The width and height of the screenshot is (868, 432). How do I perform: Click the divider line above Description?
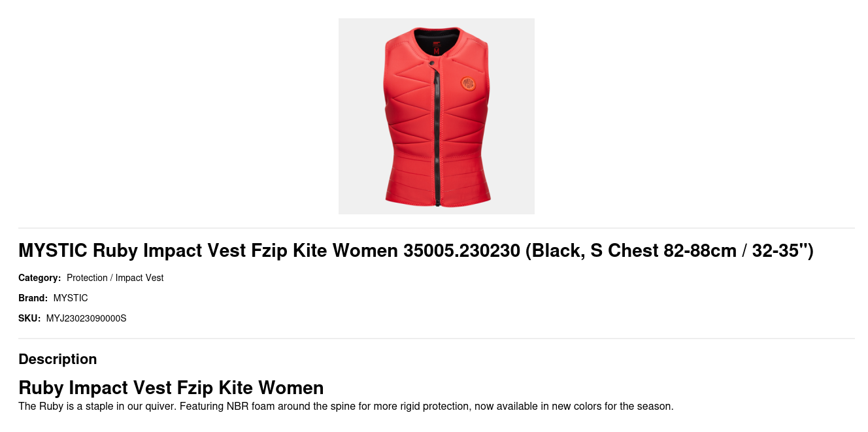pos(437,339)
